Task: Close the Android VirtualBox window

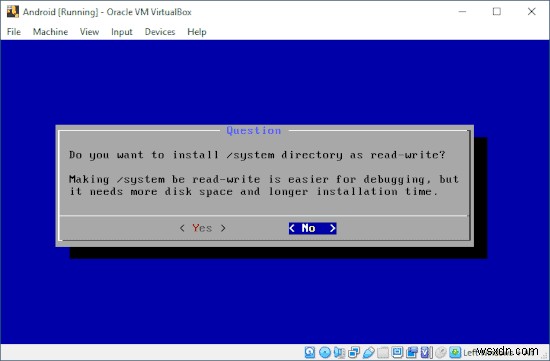Action: click(x=532, y=12)
